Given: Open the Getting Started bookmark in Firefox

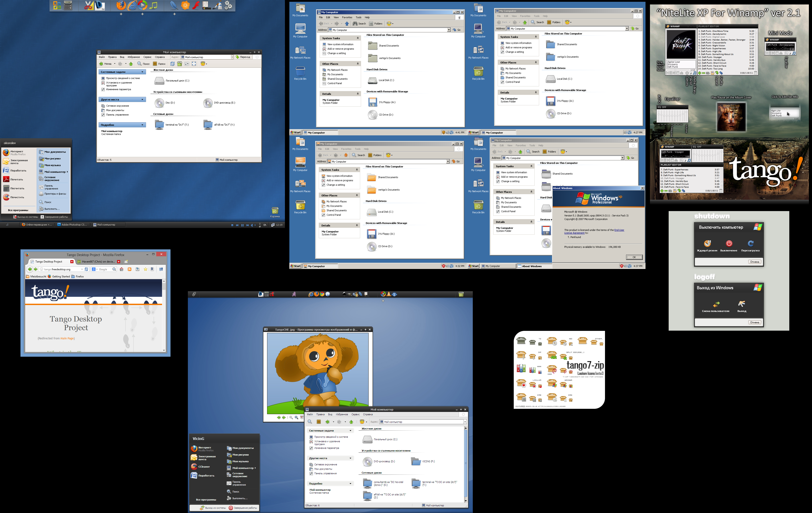Looking at the screenshot, I should 59,277.
